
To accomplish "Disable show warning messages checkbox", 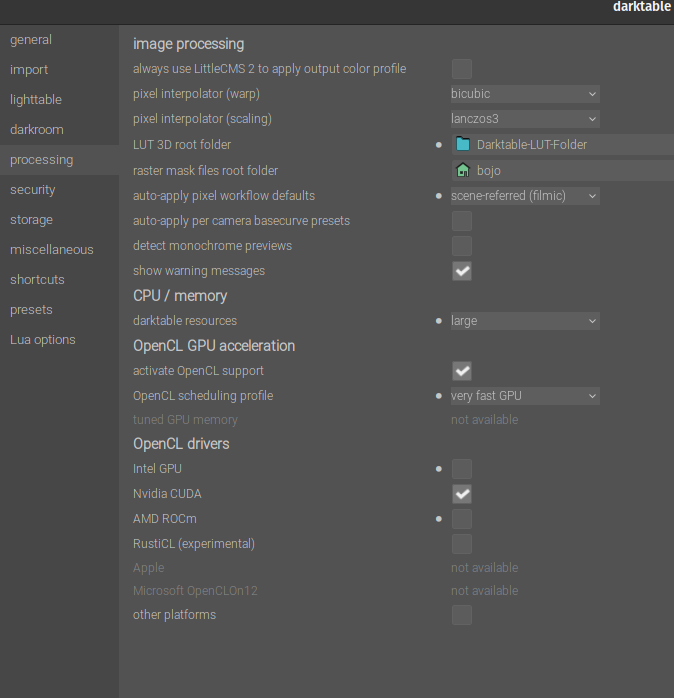I will pos(462,271).
